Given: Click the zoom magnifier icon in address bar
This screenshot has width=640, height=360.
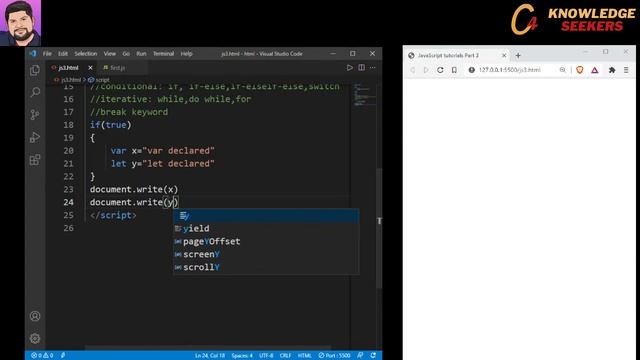Looking at the screenshot, I should pos(562,70).
